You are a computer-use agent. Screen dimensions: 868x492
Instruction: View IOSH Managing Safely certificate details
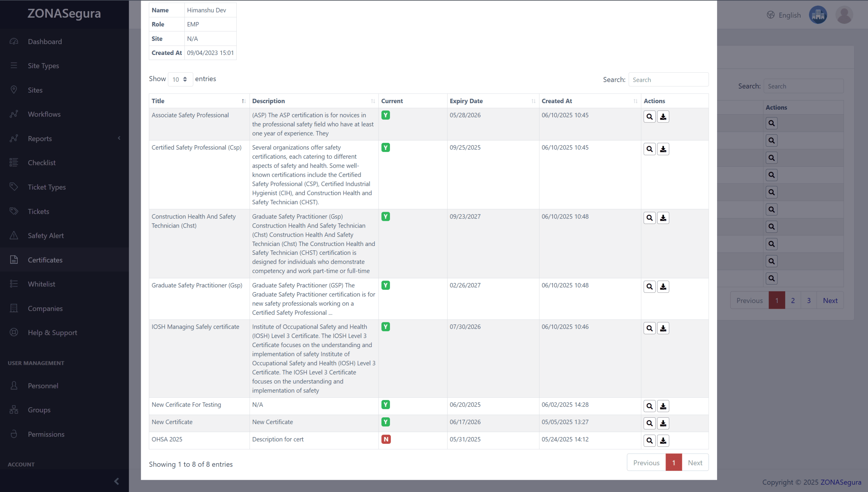(649, 328)
